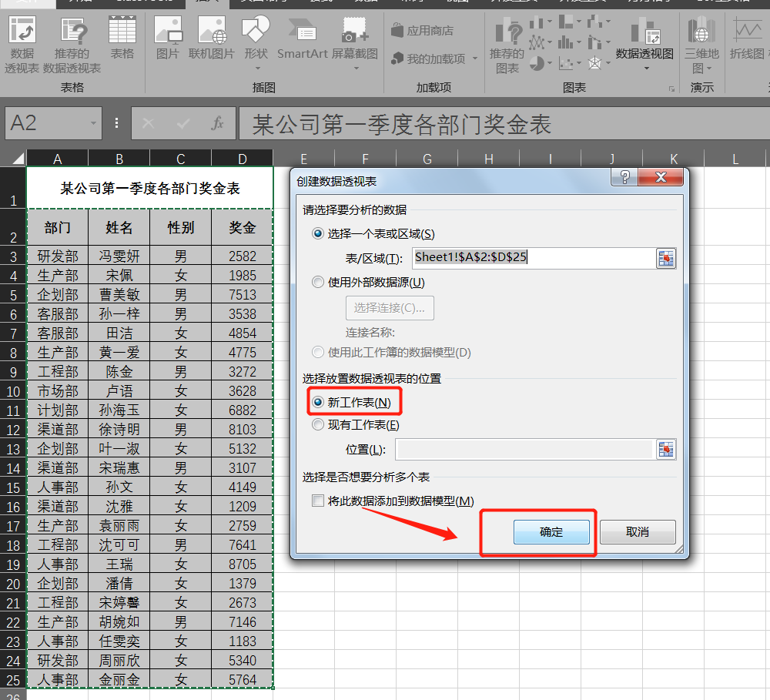Select 现有工作表 as pivot table location
770x700 pixels.
318,424
